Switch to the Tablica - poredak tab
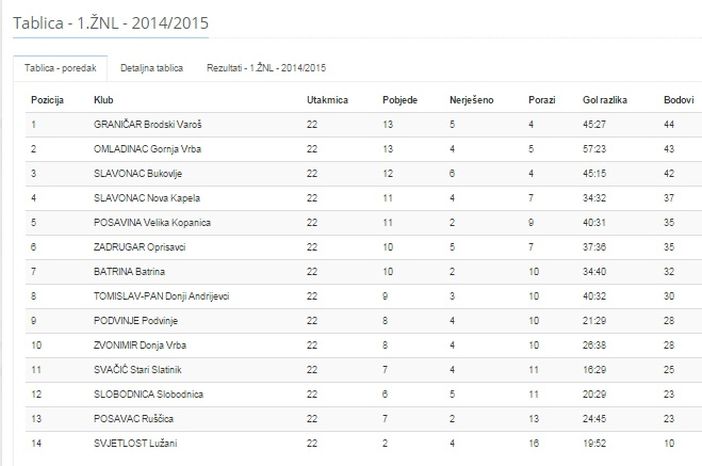The height and width of the screenshot is (466, 702). point(60,68)
